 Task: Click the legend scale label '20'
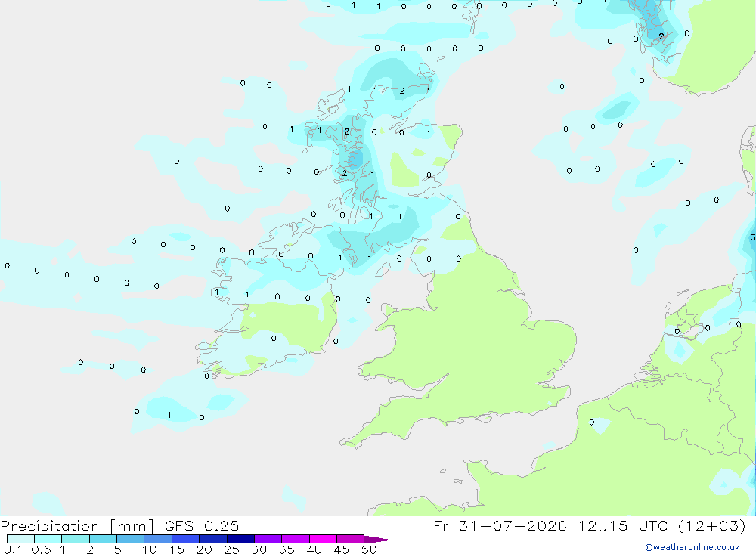pyautogui.click(x=204, y=549)
